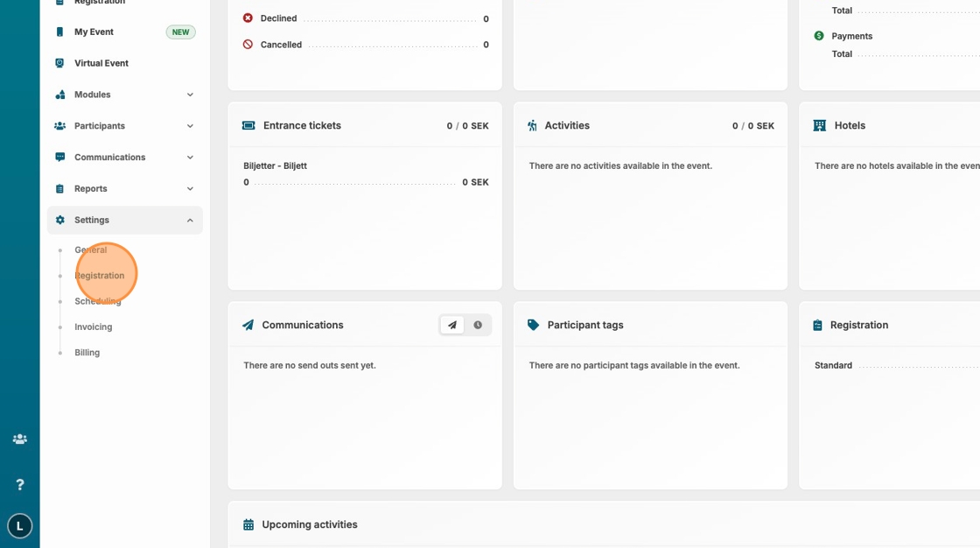Screen dimensions: 980x548
Task: Open My Event in the sidebar
Action: pos(94,32)
